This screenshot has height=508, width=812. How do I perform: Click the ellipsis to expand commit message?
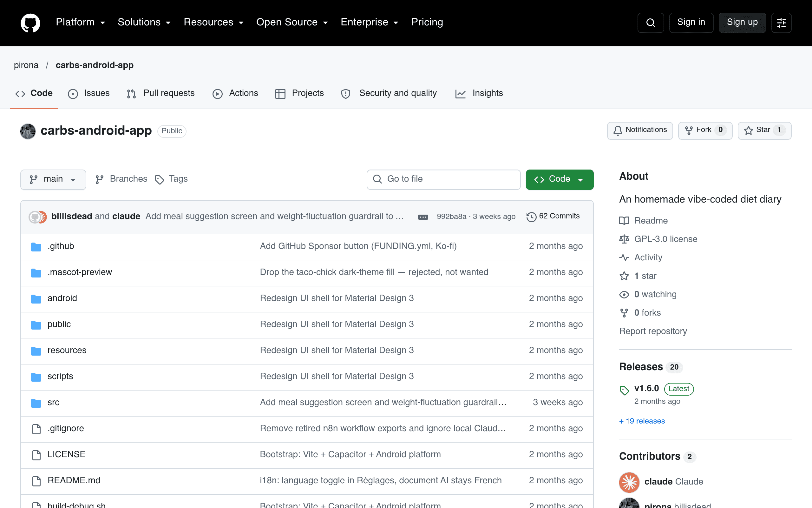pyautogui.click(x=423, y=217)
